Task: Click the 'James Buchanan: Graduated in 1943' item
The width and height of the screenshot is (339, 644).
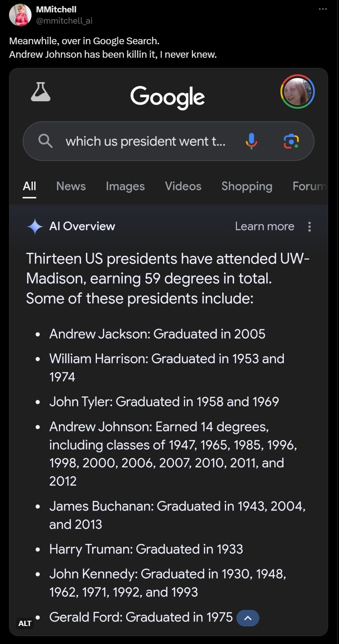Action: [178, 515]
